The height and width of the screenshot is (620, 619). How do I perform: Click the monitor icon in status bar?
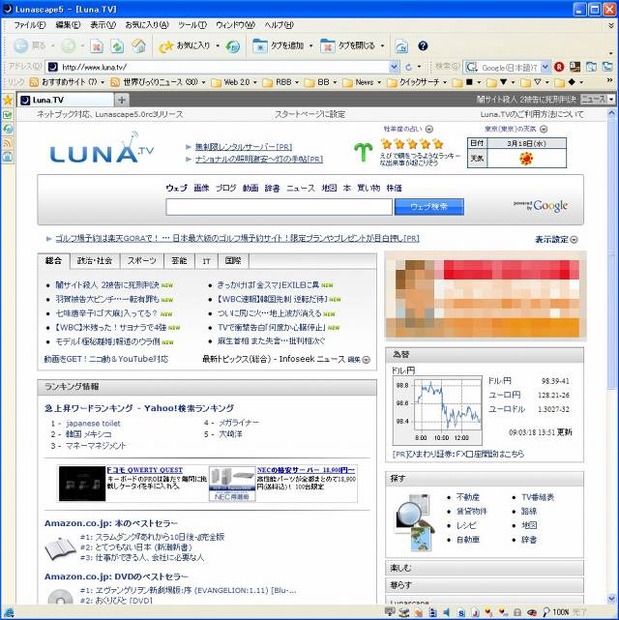pos(390,612)
